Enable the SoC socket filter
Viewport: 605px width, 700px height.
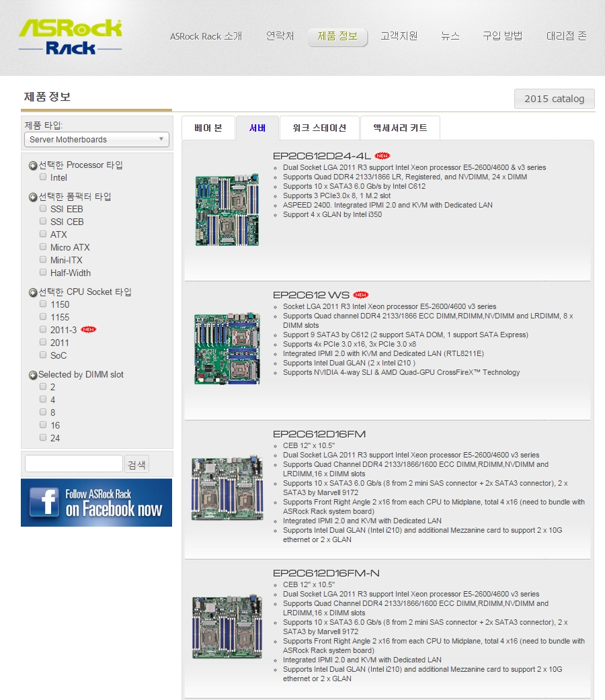(43, 355)
